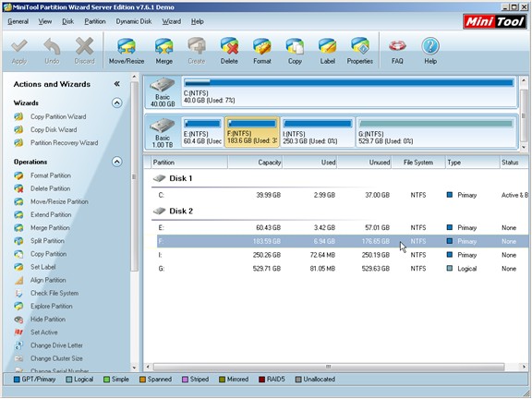Select the Label toolbar icon

point(327,51)
